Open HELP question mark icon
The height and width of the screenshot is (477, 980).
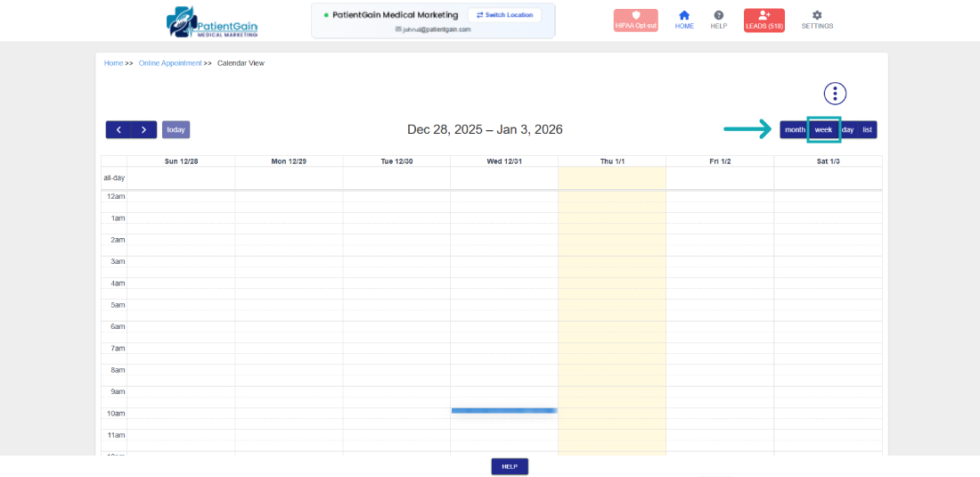click(719, 20)
